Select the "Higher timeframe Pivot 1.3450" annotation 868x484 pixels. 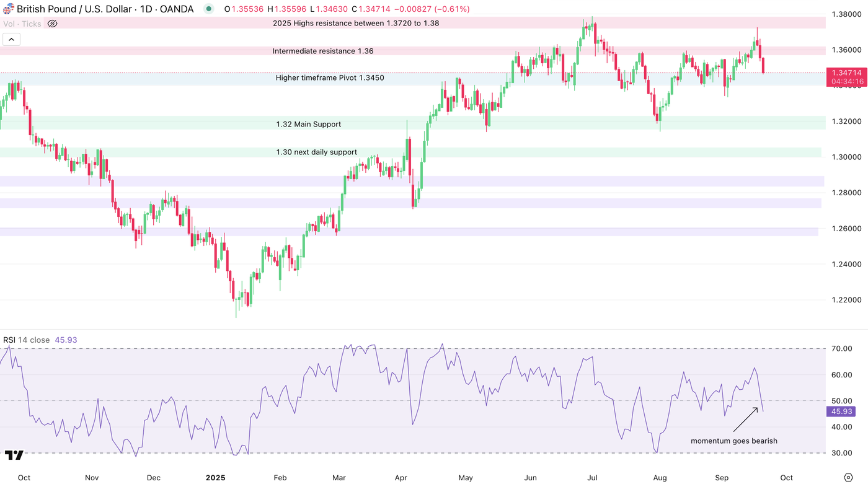coord(330,78)
